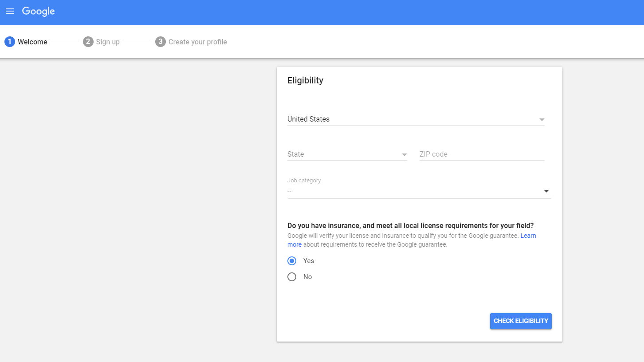The width and height of the screenshot is (644, 362).
Task: Open the Learn more link
Action: coord(528,236)
